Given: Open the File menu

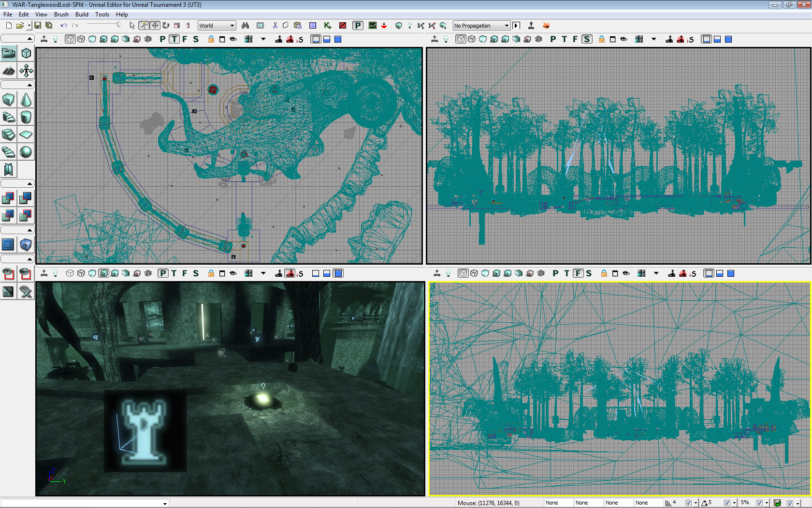Looking at the screenshot, I should (8, 15).
